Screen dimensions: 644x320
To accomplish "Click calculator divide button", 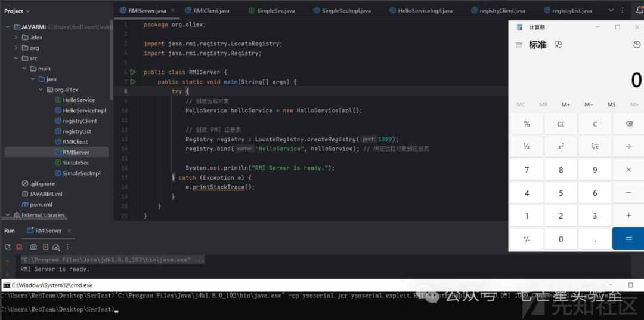I will [x=628, y=146].
